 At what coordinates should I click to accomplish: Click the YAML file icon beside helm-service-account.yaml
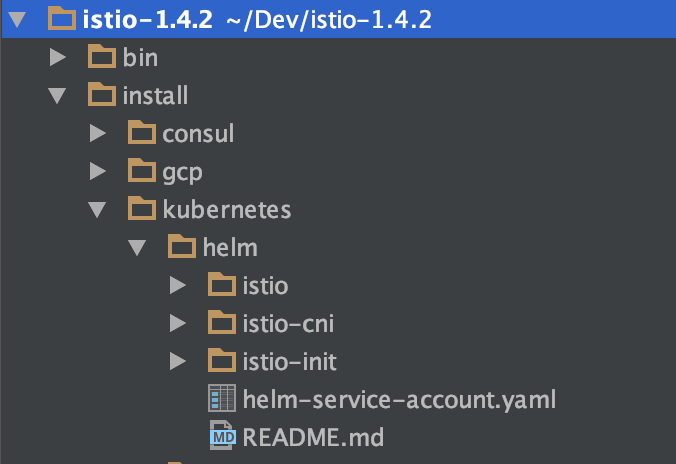(x=221, y=400)
